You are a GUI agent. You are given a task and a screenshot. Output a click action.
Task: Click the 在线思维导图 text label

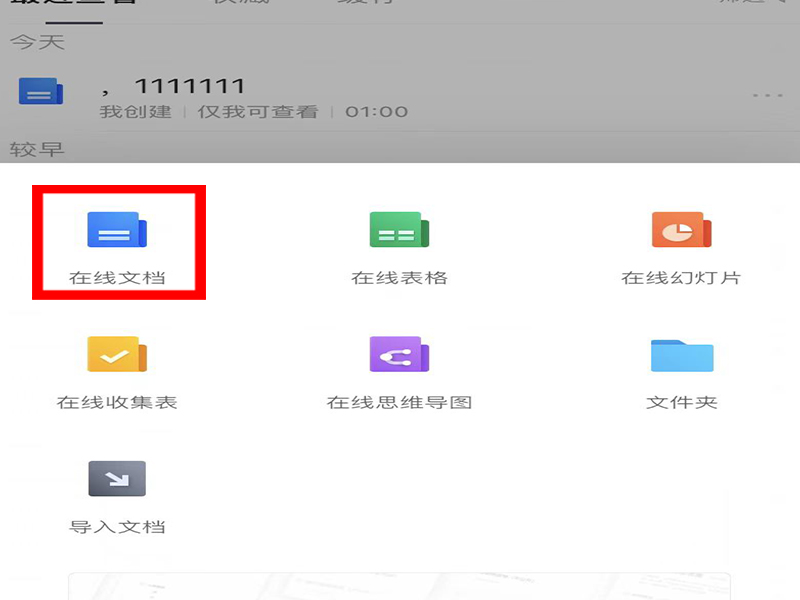[399, 403]
